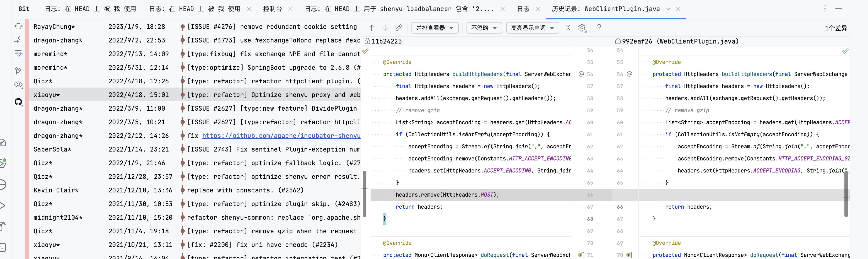Open context help with question mark icon
This screenshot has height=259, width=868.
click(599, 28)
